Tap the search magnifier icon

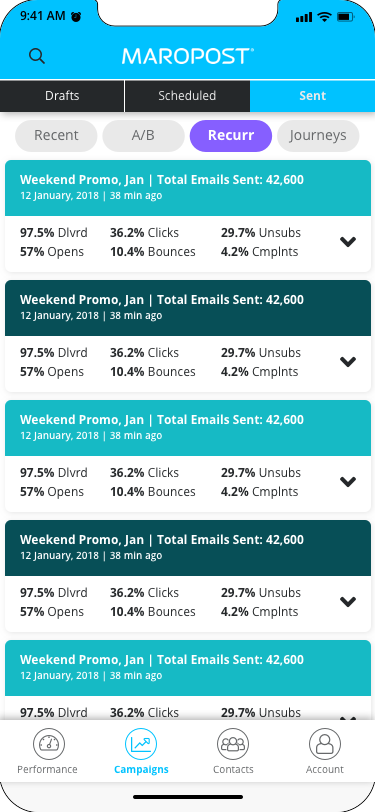click(37, 56)
